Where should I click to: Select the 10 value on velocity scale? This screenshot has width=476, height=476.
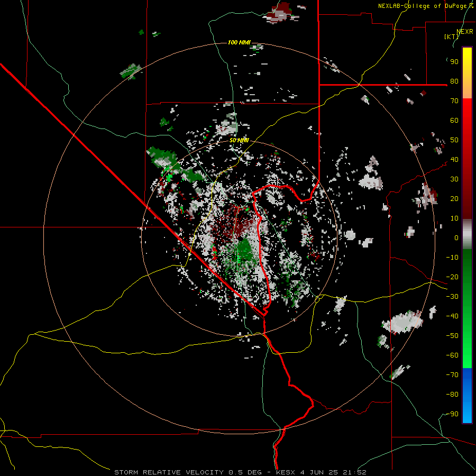click(x=454, y=218)
